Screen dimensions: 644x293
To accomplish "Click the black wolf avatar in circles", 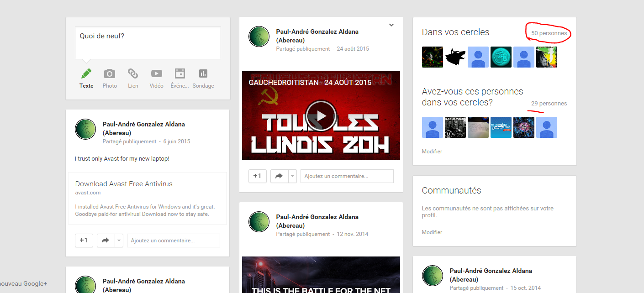I will [x=455, y=57].
